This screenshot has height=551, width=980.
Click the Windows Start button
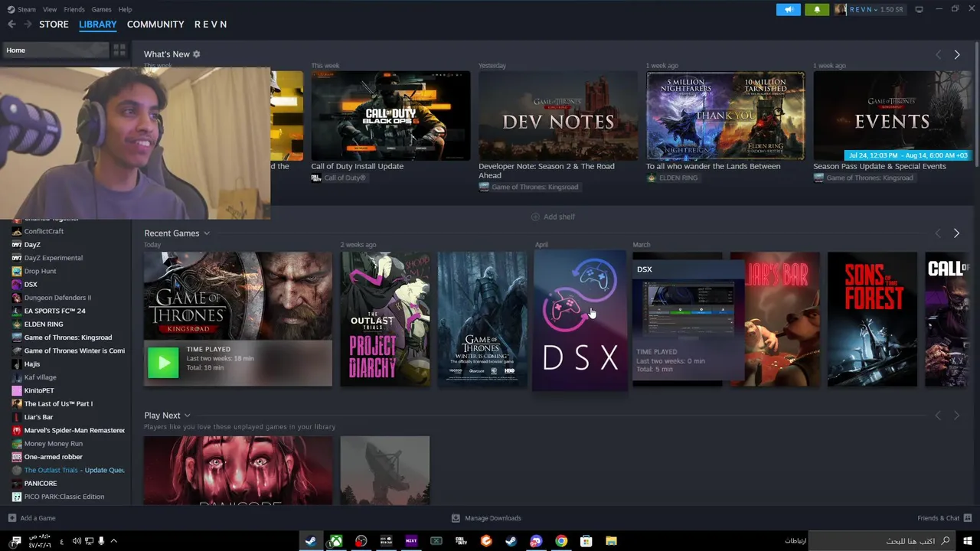(968, 541)
